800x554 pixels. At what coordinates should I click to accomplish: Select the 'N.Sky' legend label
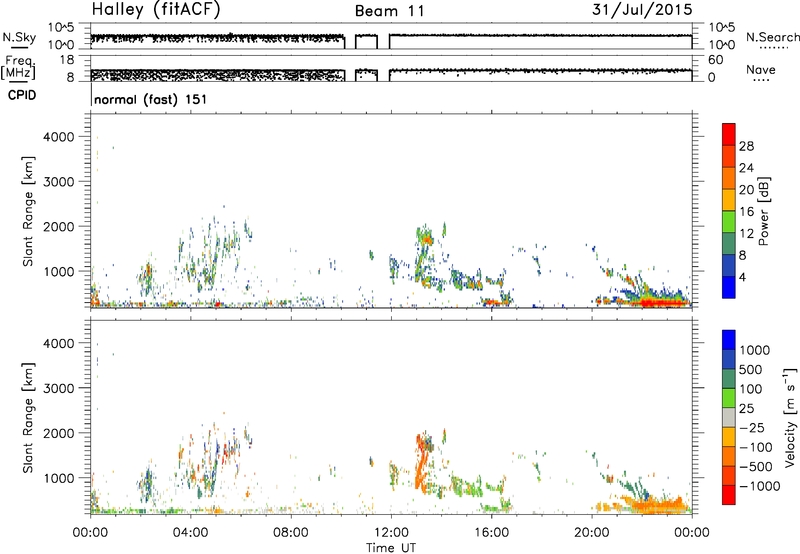point(19,37)
